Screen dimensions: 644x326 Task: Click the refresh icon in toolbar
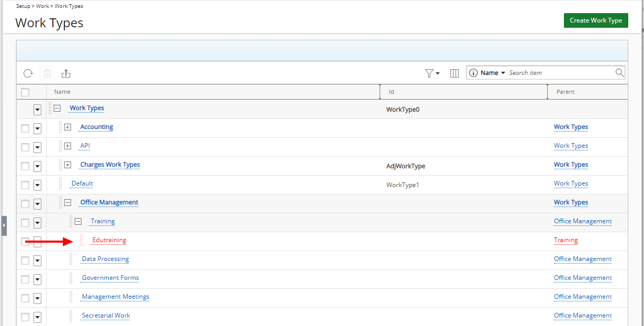tap(28, 73)
